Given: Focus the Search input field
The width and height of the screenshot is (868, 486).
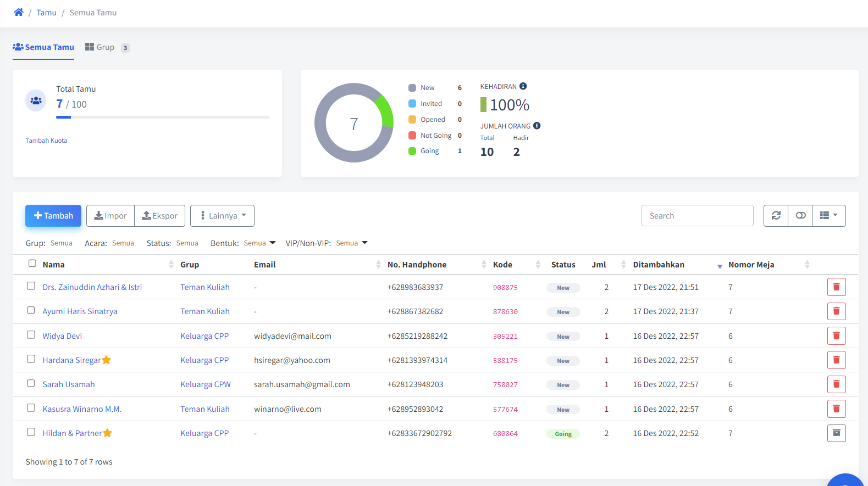Looking at the screenshot, I should pyautogui.click(x=698, y=216).
